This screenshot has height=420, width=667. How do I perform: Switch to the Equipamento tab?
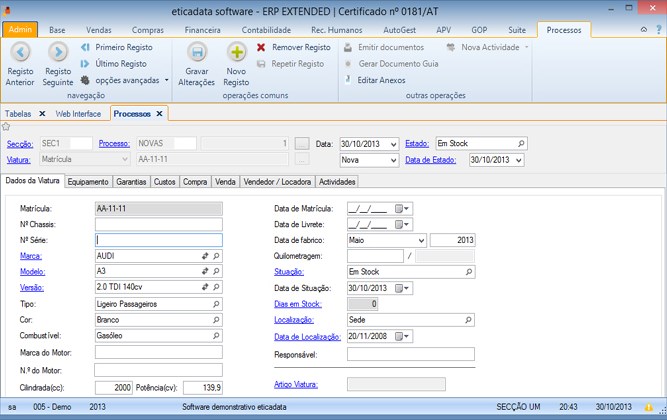[x=89, y=182]
